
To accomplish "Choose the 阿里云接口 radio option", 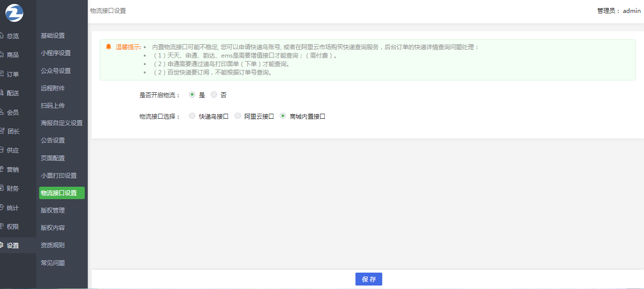I will (238, 116).
